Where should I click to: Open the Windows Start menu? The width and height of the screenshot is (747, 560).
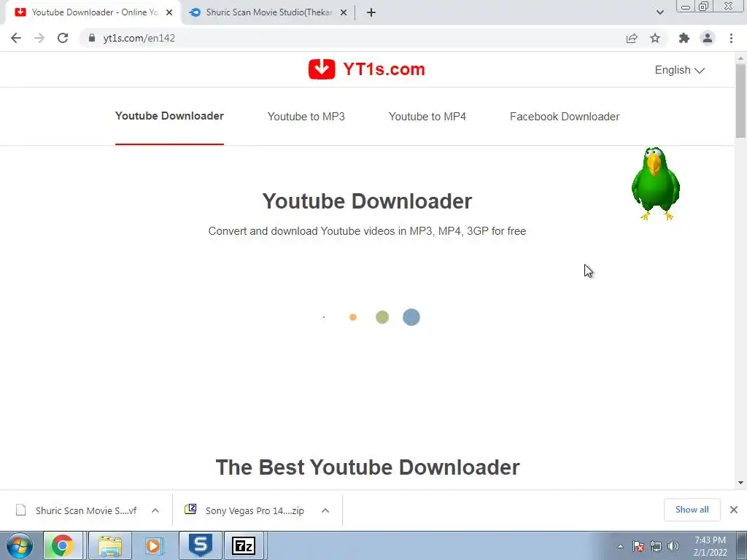pyautogui.click(x=20, y=545)
